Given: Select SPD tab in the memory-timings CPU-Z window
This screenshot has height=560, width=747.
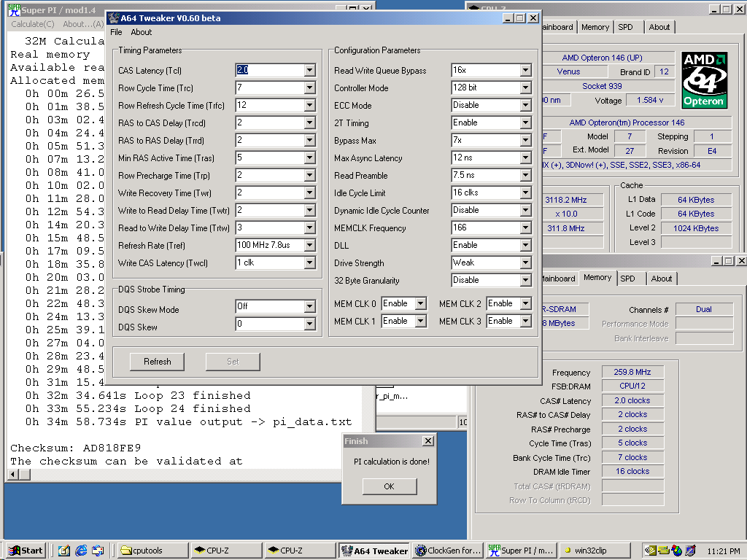Looking at the screenshot, I should point(627,279).
